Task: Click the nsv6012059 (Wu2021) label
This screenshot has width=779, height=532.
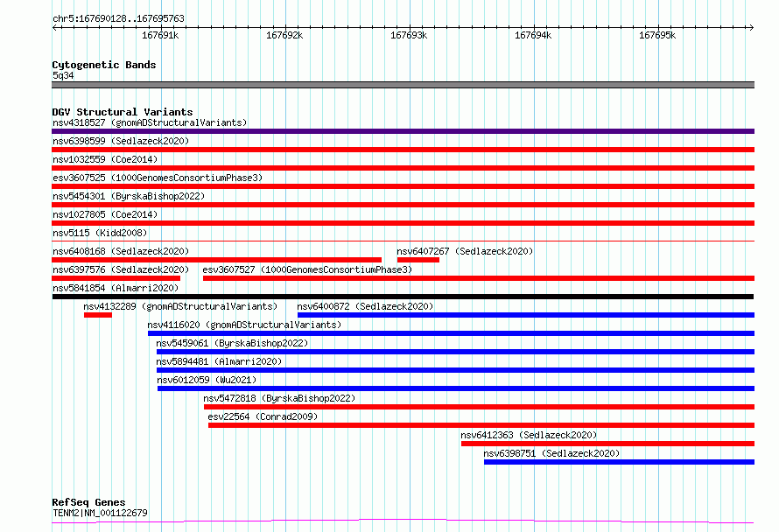Action: tap(207, 380)
